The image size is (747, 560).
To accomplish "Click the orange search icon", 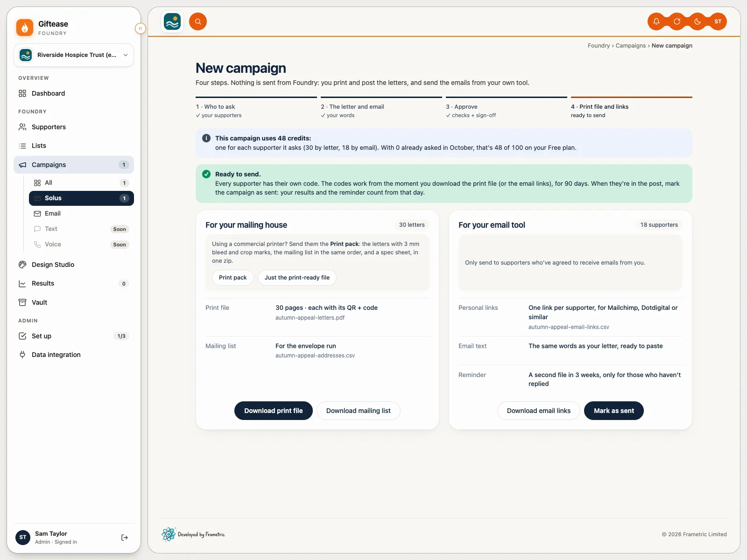I will (x=198, y=21).
